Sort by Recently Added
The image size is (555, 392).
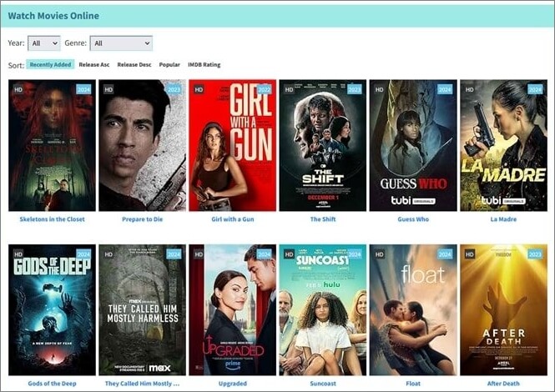[x=50, y=64]
